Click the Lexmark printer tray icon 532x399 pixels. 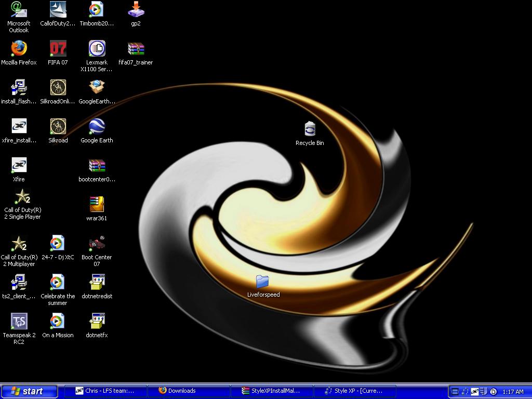point(494,392)
